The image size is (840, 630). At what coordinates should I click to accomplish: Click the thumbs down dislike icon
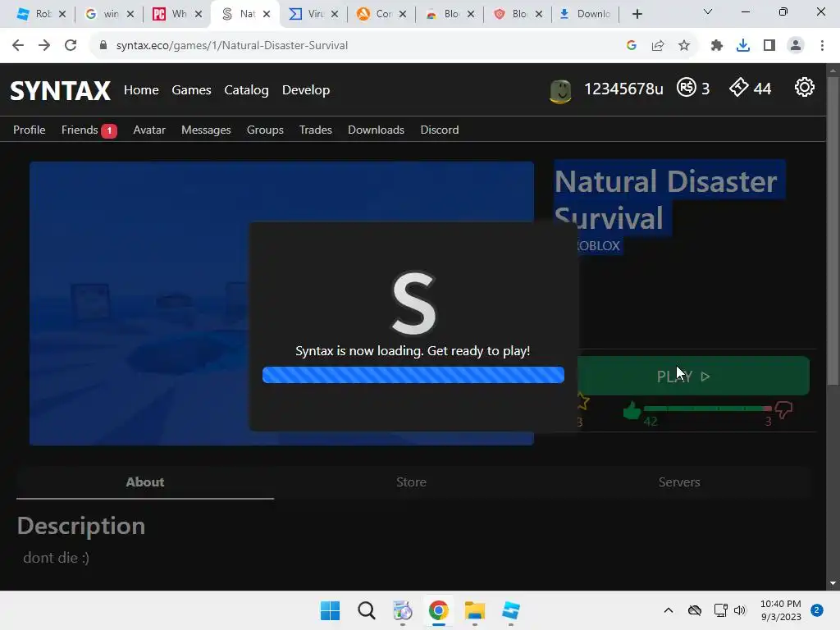tap(783, 411)
